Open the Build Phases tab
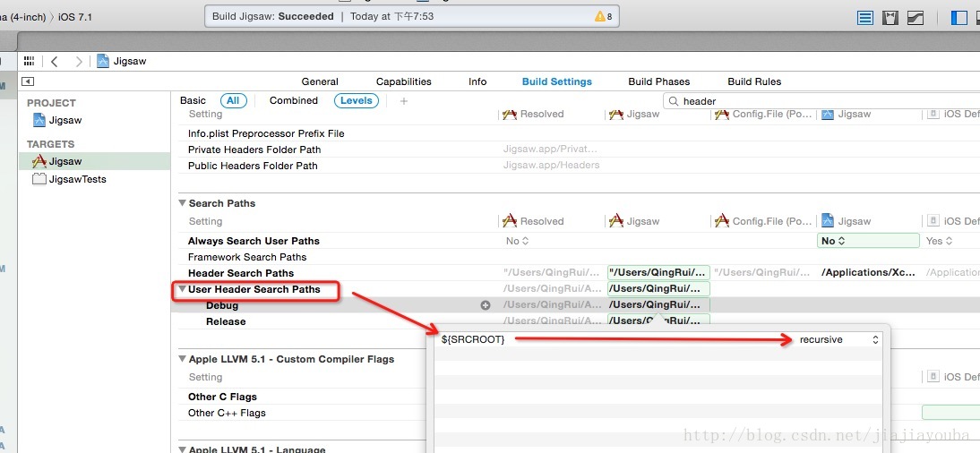Viewport: 980px width, 453px height. [x=658, y=81]
